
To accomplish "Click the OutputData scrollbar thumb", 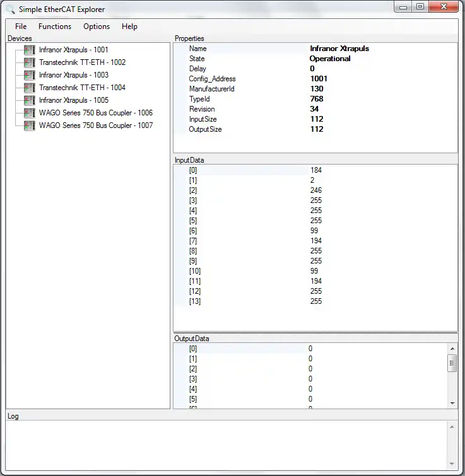I will [x=452, y=363].
